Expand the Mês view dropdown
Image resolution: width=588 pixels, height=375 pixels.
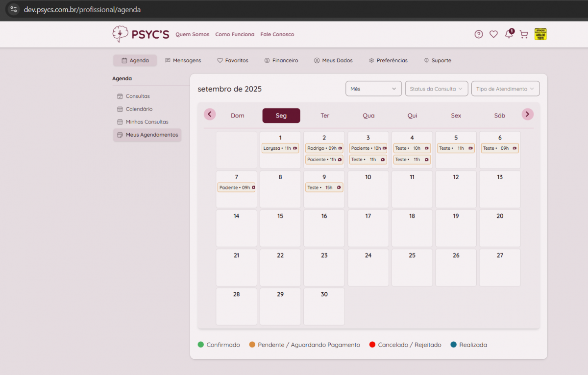373,89
